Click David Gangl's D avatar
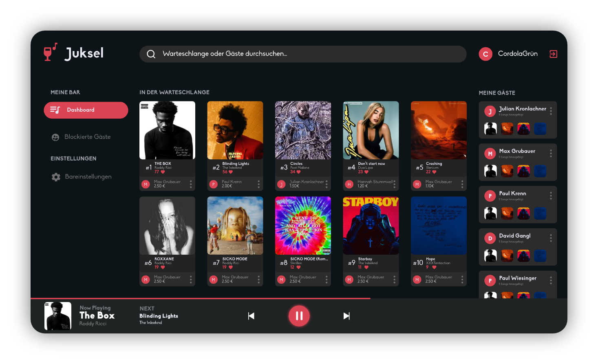Image resolution: width=598 pixels, height=364 pixels. 490,238
